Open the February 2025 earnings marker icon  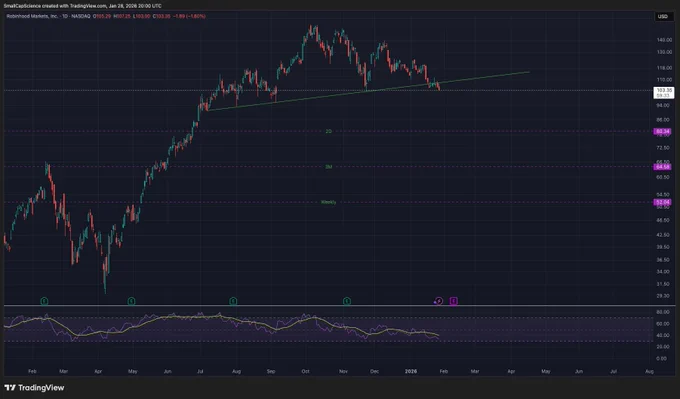pyautogui.click(x=44, y=301)
